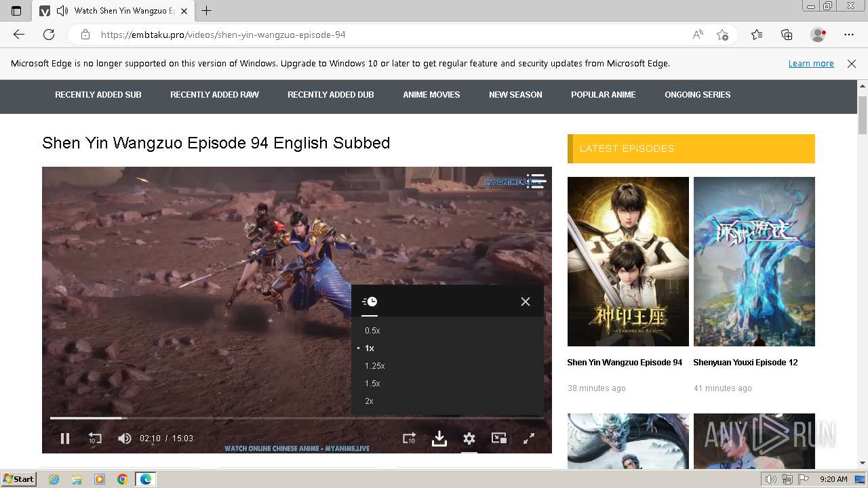This screenshot has width=868, height=488.
Task: Click the episode title heading
Action: pos(216,143)
